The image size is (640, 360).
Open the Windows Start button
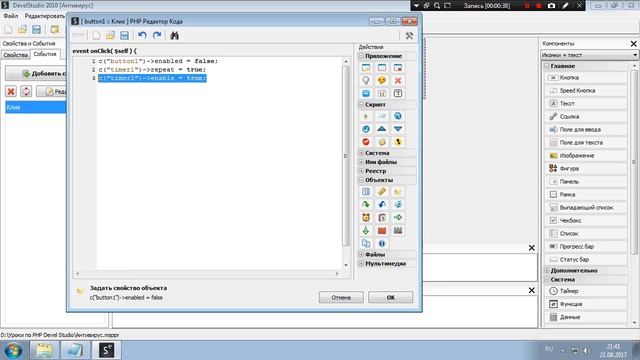13,350
